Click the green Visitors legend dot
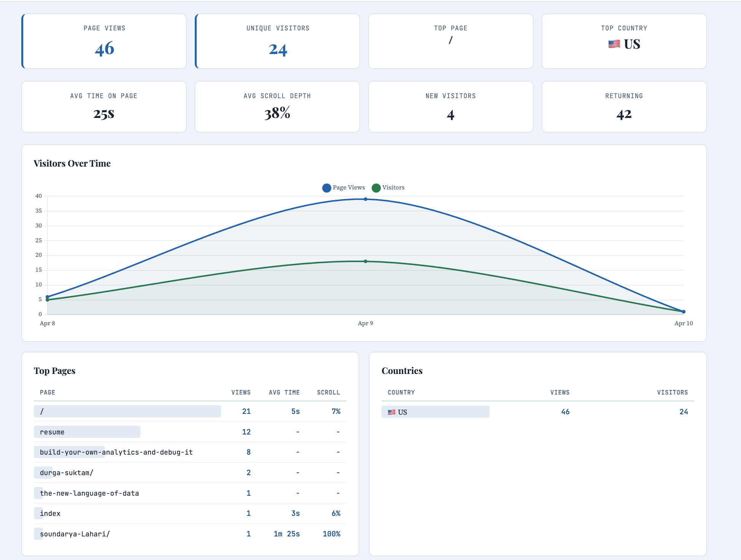 coord(376,188)
